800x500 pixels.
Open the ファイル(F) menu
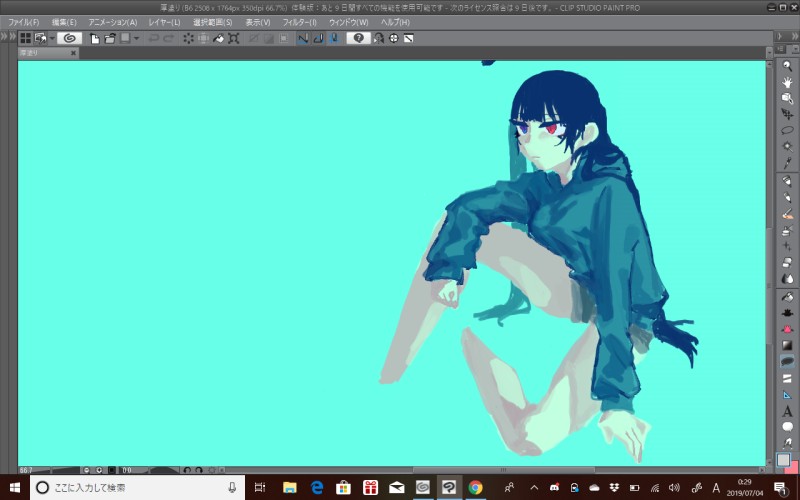pyautogui.click(x=23, y=22)
